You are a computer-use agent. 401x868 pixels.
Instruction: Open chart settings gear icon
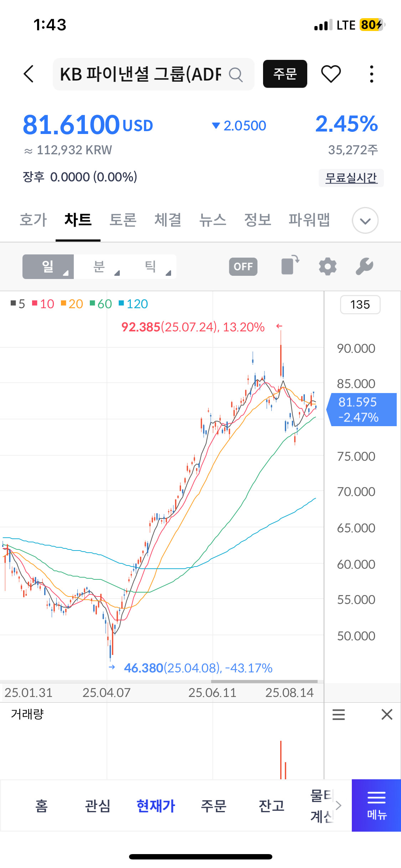point(328,267)
